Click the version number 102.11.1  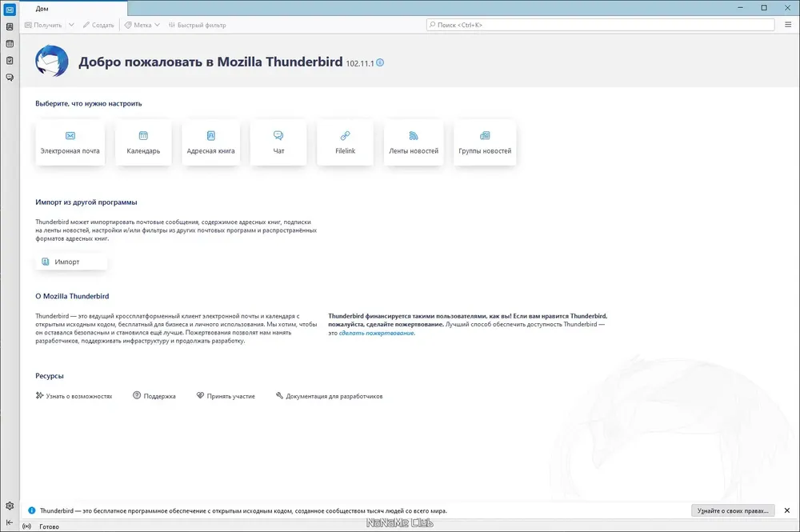360,63
